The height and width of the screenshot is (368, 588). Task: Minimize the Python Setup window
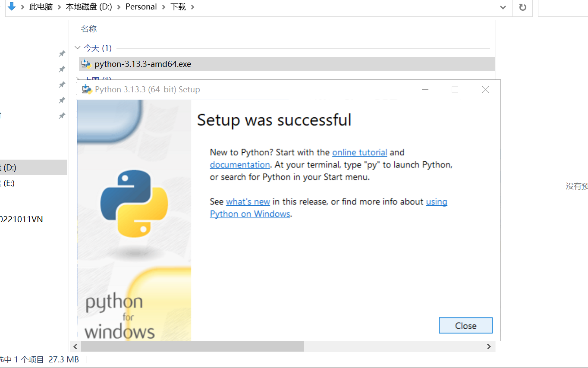425,90
